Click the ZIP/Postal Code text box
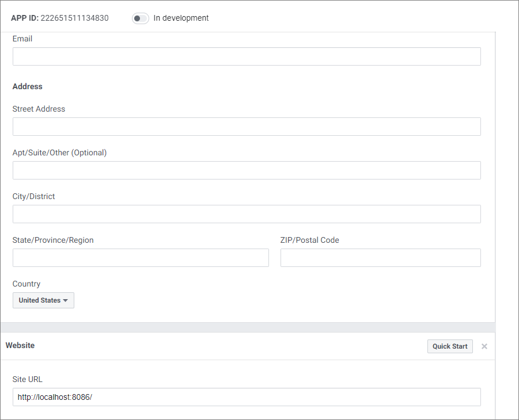Viewport: 519px width, 420px height. click(380, 258)
